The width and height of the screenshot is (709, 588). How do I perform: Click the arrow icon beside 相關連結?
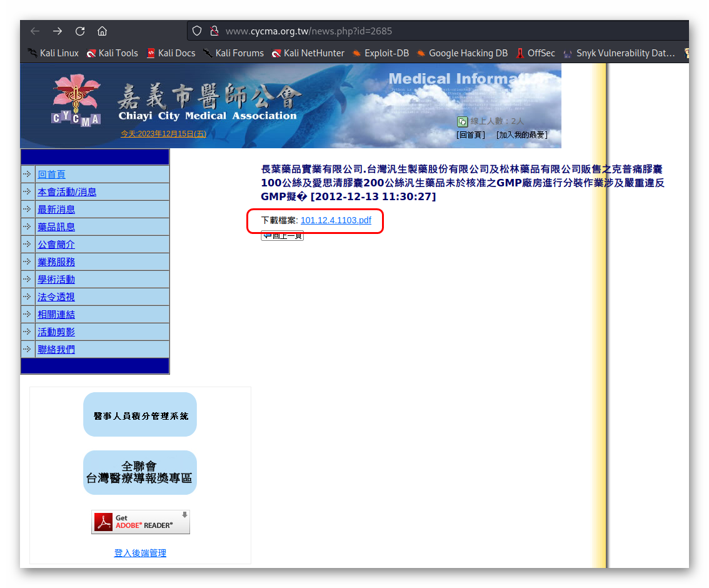[27, 315]
